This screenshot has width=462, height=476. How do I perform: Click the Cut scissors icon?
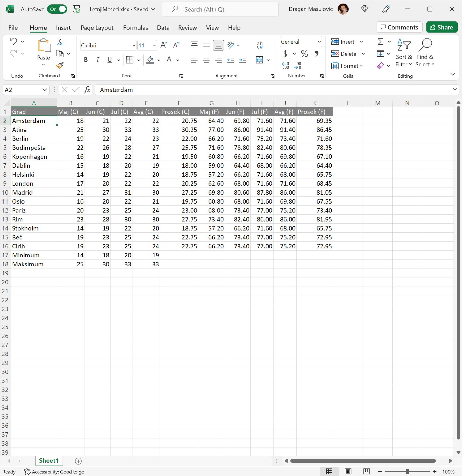60,42
